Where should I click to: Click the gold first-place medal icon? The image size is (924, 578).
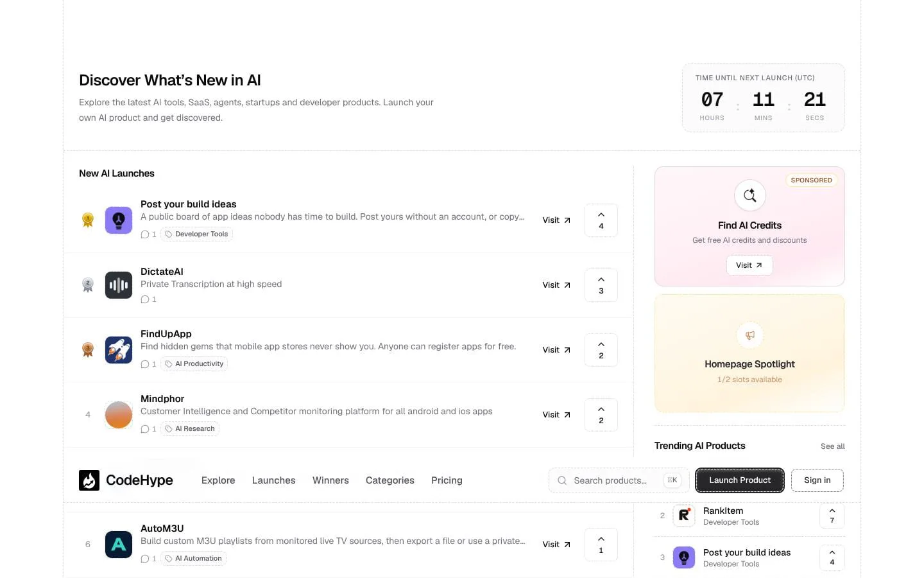pyautogui.click(x=88, y=220)
